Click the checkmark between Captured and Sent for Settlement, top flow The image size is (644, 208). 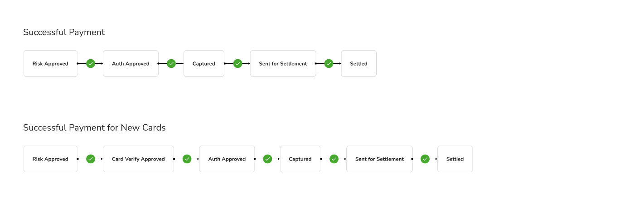tap(238, 64)
